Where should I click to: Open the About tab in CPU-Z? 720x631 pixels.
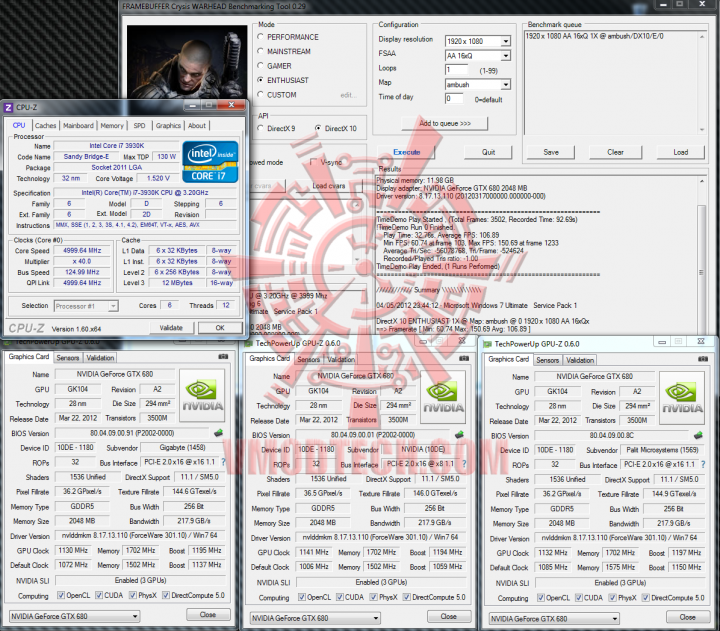(x=197, y=125)
